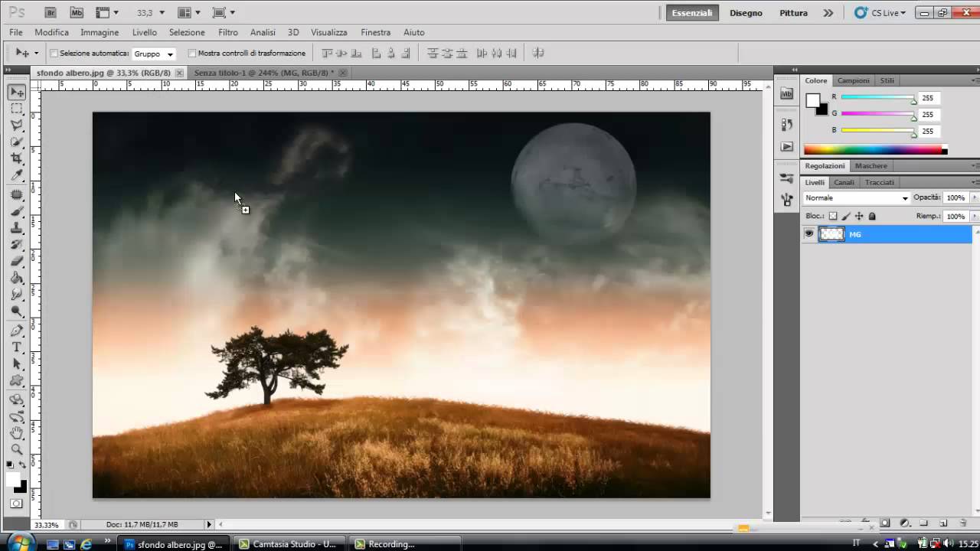The height and width of the screenshot is (551, 980).
Task: Enable Mostra controlli di trasformazione checkbox
Action: click(x=192, y=54)
